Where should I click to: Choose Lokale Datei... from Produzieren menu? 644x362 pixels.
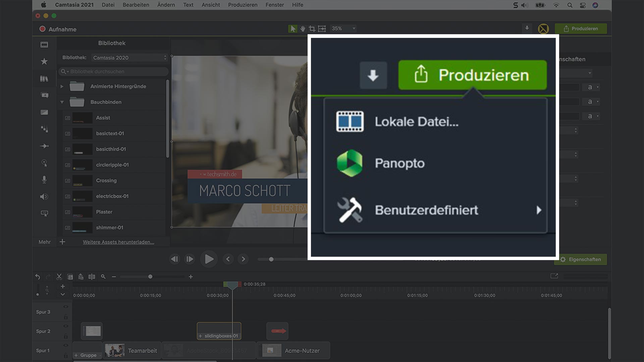pyautogui.click(x=416, y=122)
